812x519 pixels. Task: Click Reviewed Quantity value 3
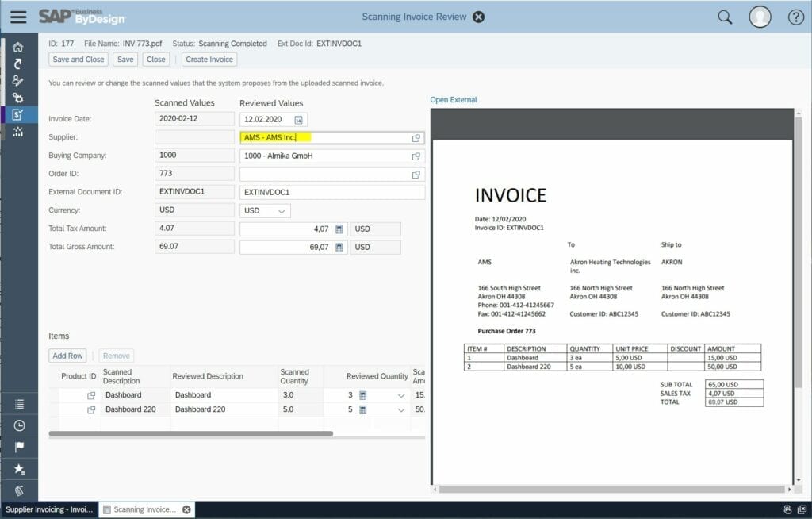350,395
